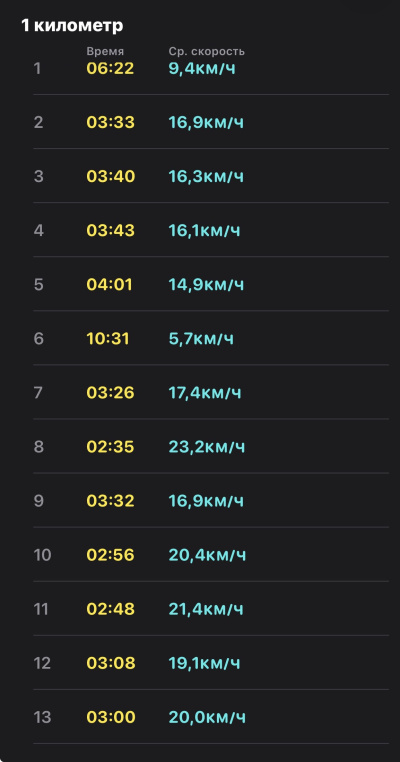Click the 'Время' column header
The image size is (400, 762).
(x=105, y=52)
